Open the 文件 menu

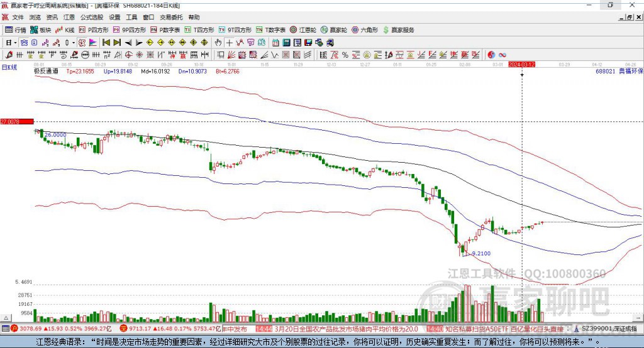tap(18, 17)
